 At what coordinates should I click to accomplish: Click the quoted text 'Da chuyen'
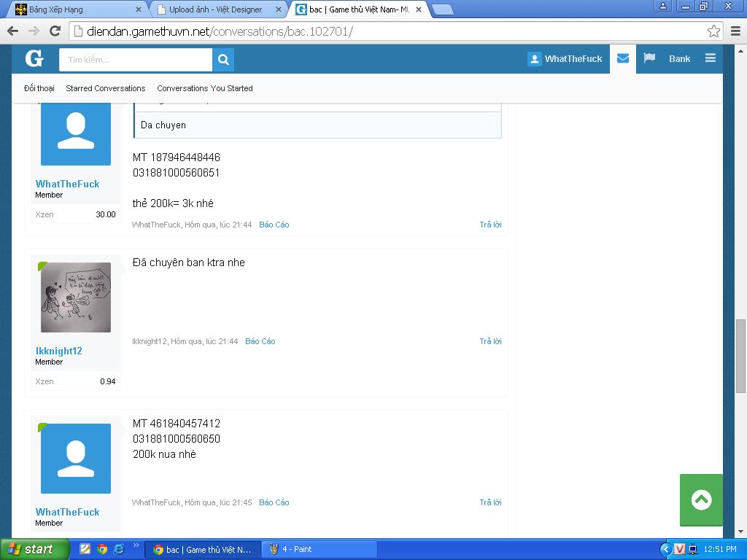coord(163,125)
